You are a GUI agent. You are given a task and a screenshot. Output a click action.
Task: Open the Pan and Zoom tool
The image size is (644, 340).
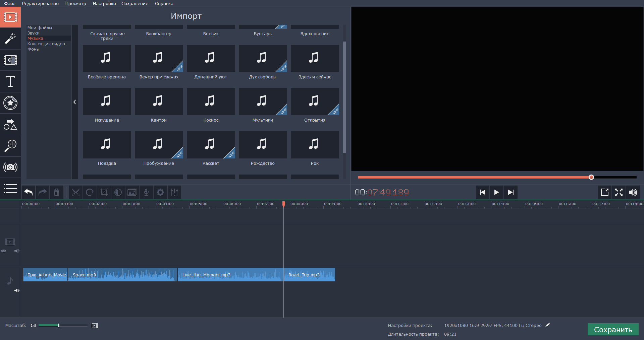click(10, 146)
